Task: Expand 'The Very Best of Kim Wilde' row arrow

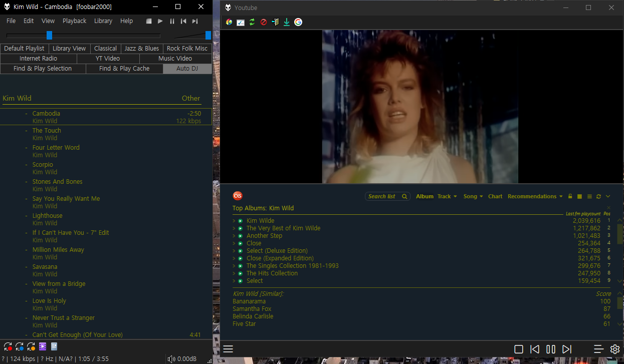Action: [234, 228]
